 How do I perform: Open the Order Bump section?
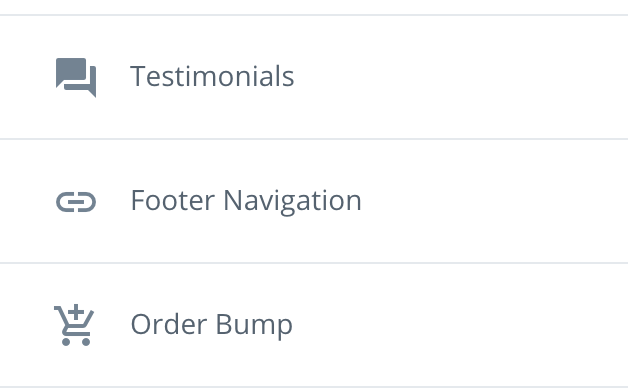pyautogui.click(x=314, y=325)
